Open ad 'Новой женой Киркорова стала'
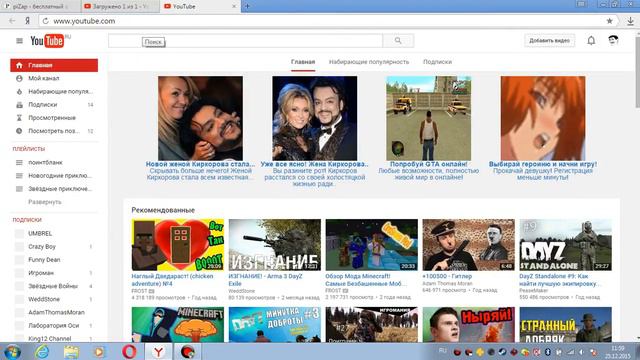Viewport: 640px width, 360px height. click(x=200, y=164)
